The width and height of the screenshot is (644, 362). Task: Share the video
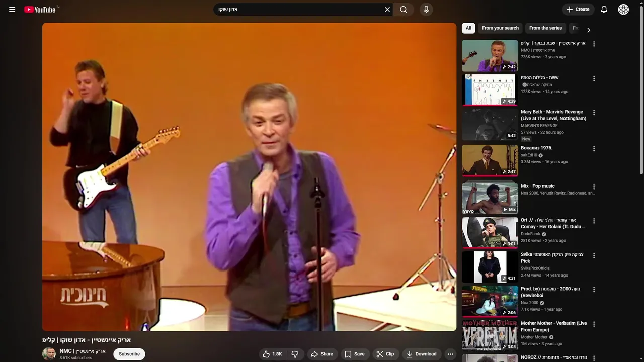coord(322,354)
